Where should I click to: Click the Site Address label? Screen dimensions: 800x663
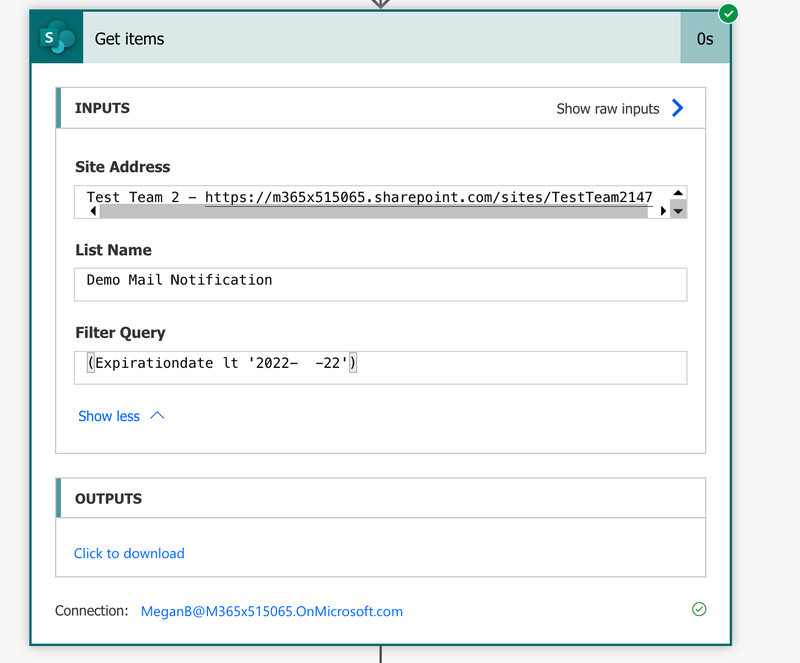coord(122,167)
